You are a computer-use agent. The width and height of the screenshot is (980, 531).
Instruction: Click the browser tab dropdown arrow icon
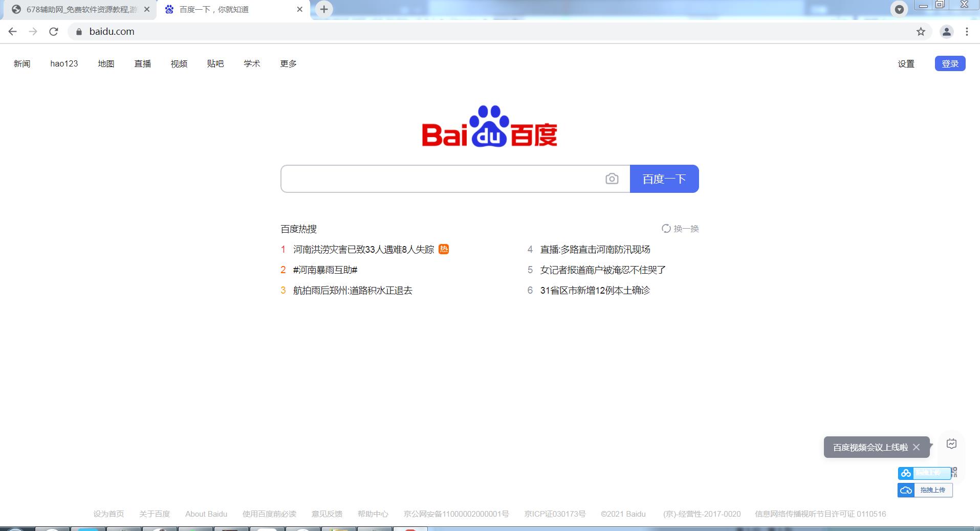click(x=899, y=9)
